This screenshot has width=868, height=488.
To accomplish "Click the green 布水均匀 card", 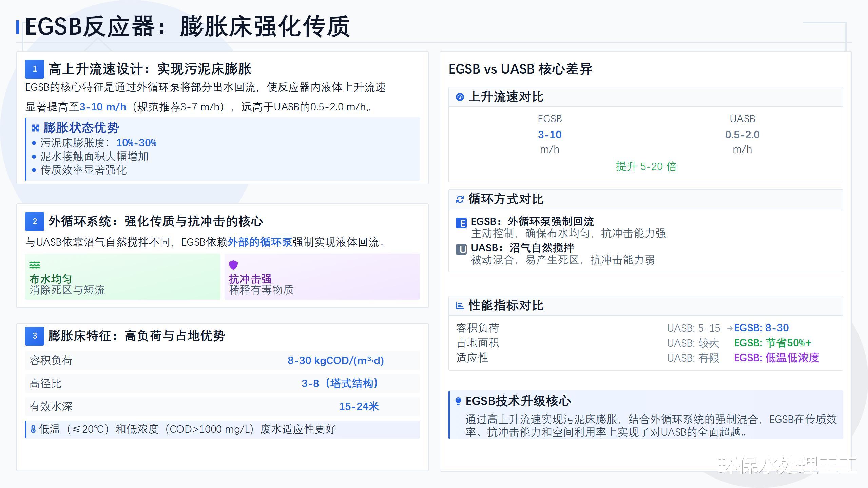I will pos(122,277).
